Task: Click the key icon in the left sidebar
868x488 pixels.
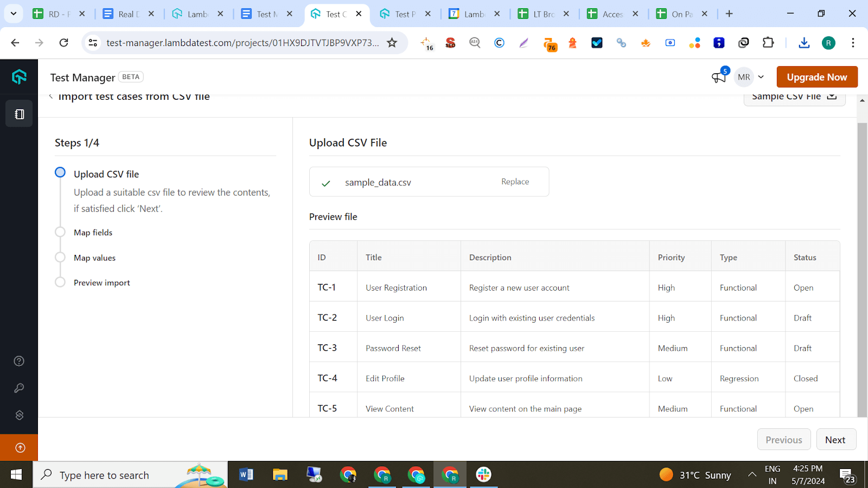Action: pos(19,388)
